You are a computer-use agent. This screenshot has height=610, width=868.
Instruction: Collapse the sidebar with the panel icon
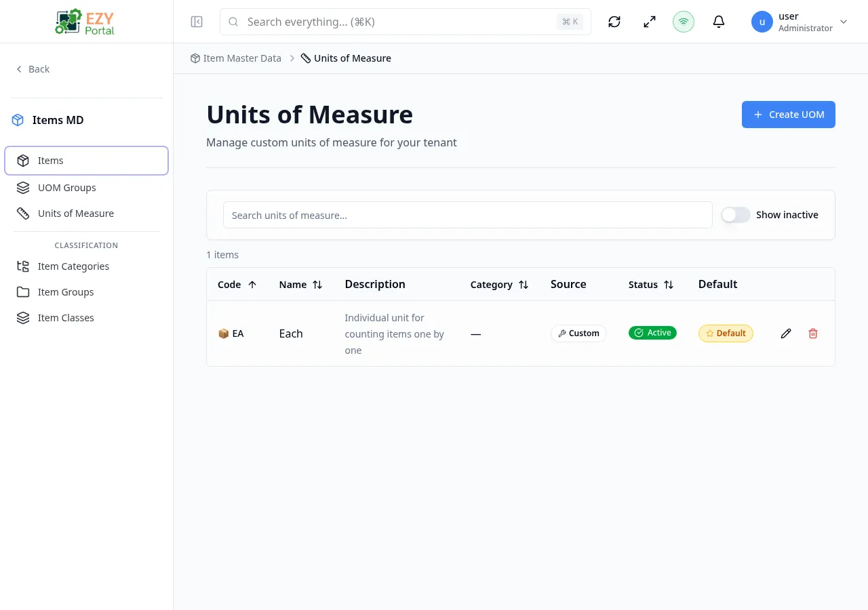[197, 22]
